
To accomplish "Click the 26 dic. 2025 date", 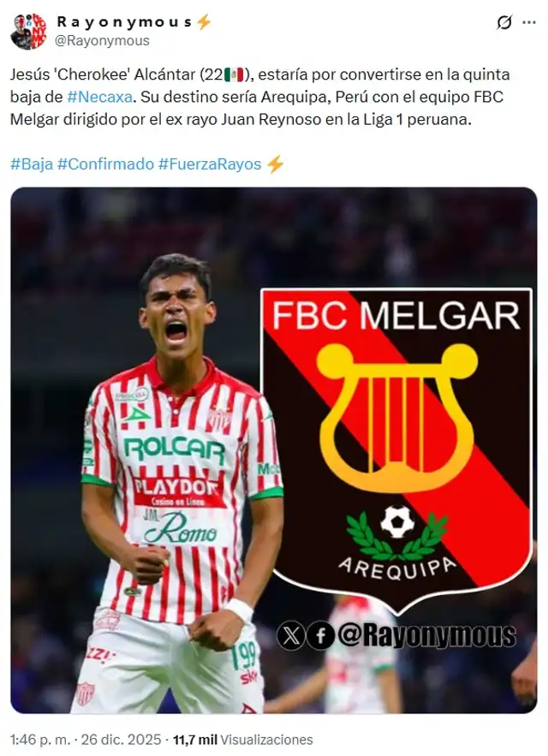I will (121, 740).
